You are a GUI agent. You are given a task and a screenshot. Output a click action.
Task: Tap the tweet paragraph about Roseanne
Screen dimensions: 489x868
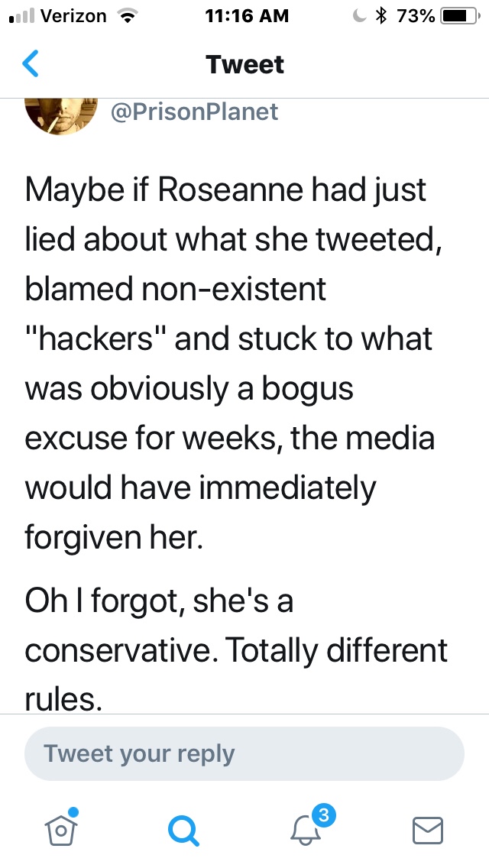(229, 362)
